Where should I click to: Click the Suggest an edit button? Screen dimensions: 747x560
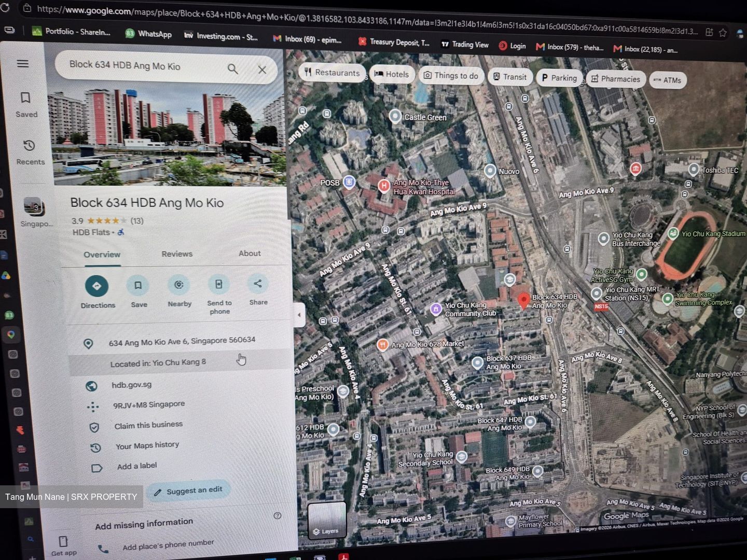click(189, 491)
